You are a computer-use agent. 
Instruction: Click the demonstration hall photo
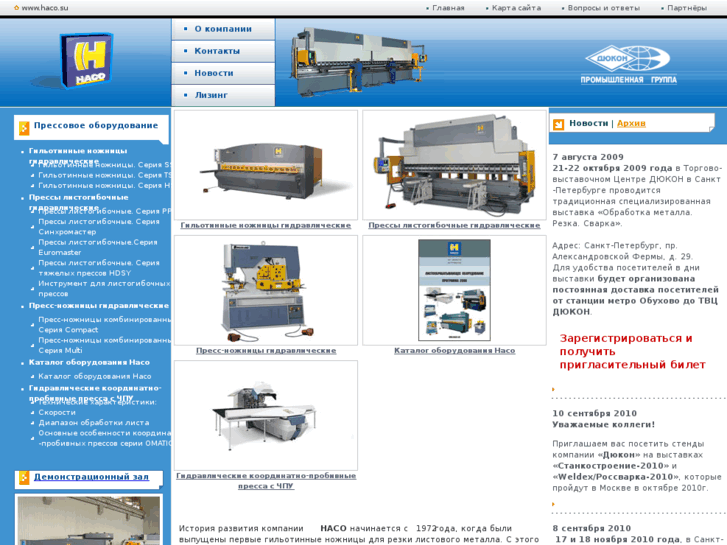pyautogui.click(x=89, y=520)
